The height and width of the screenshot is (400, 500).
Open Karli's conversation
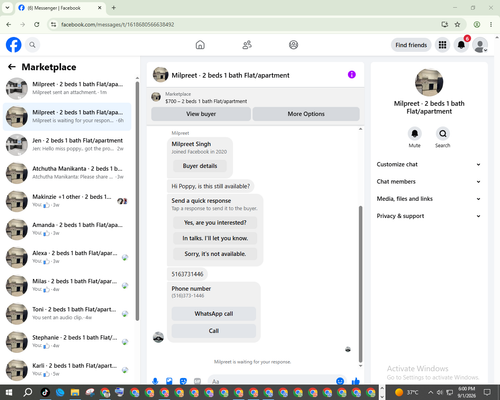click(x=67, y=370)
